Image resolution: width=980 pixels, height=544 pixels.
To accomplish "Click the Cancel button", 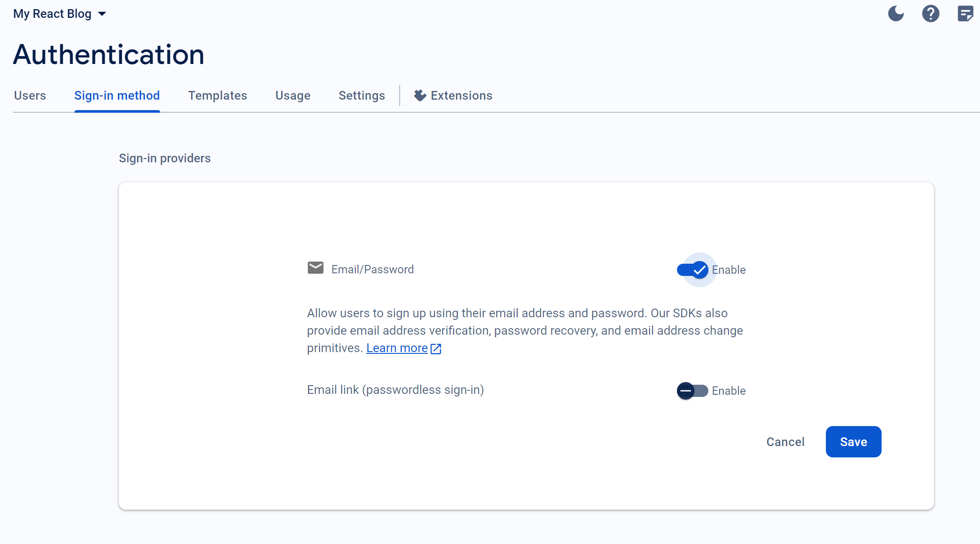I will coord(785,442).
